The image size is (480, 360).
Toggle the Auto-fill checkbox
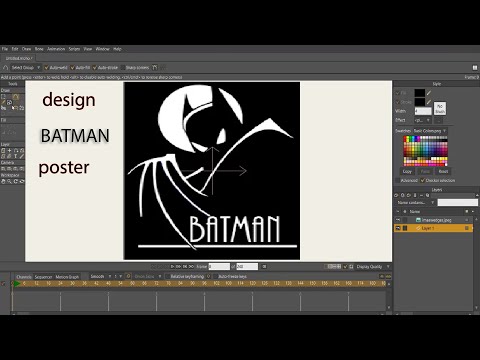[73, 68]
